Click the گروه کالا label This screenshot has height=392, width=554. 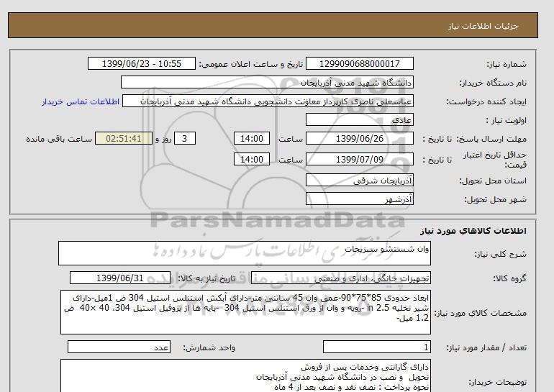509,278
